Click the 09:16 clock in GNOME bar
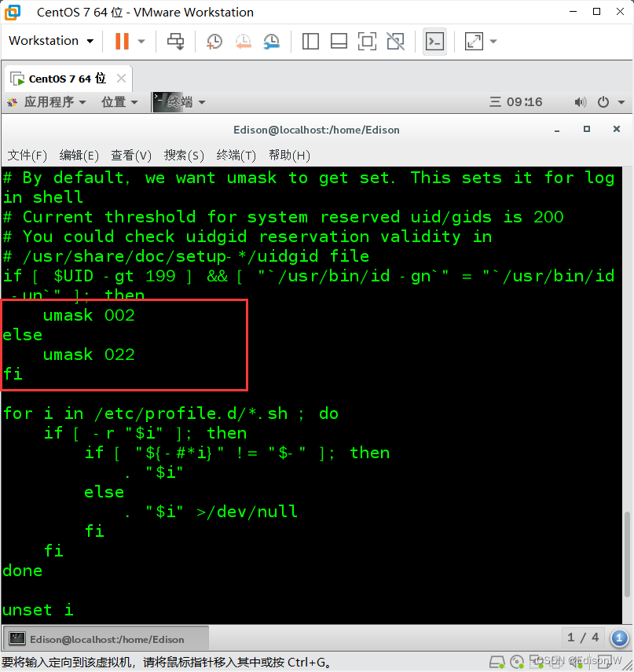The height and width of the screenshot is (672, 634). (x=516, y=102)
